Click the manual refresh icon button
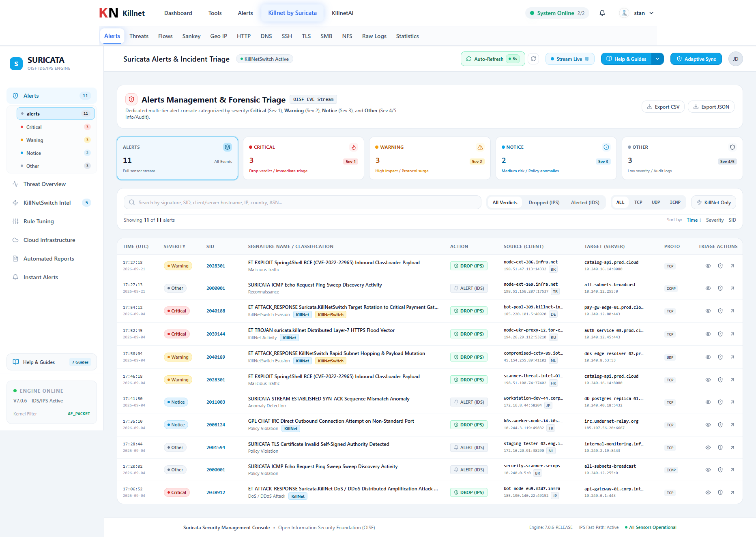The width and height of the screenshot is (756, 537). pos(533,59)
